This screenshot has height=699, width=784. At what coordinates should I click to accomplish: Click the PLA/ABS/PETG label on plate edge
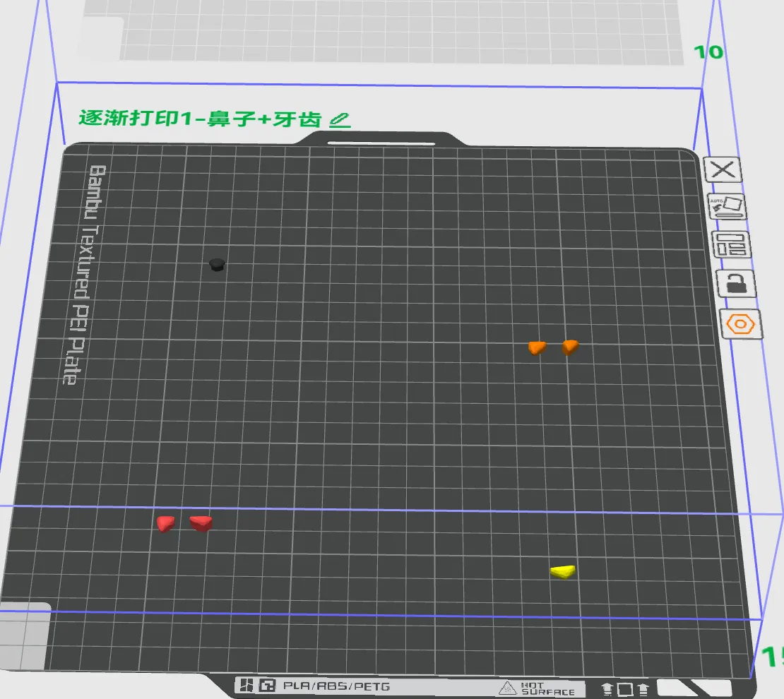tap(335, 686)
